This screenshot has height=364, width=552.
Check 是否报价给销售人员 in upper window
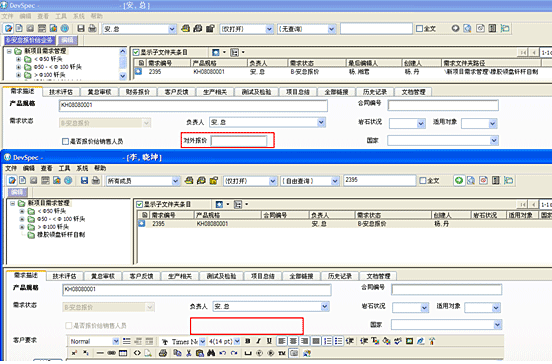[65, 142]
